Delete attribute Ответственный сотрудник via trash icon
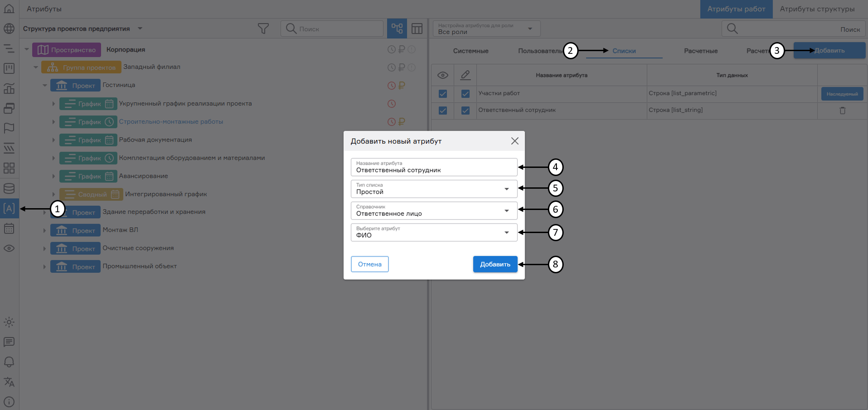This screenshot has height=410, width=868. [x=842, y=110]
